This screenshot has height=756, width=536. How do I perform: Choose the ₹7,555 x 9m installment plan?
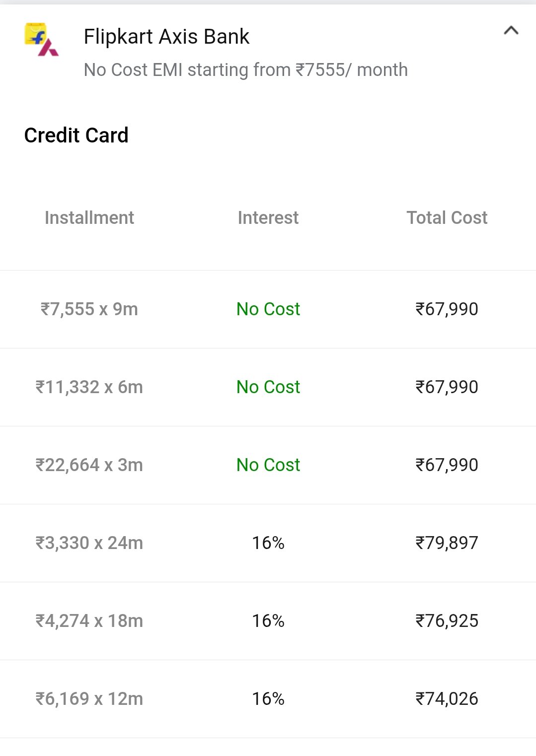268,309
